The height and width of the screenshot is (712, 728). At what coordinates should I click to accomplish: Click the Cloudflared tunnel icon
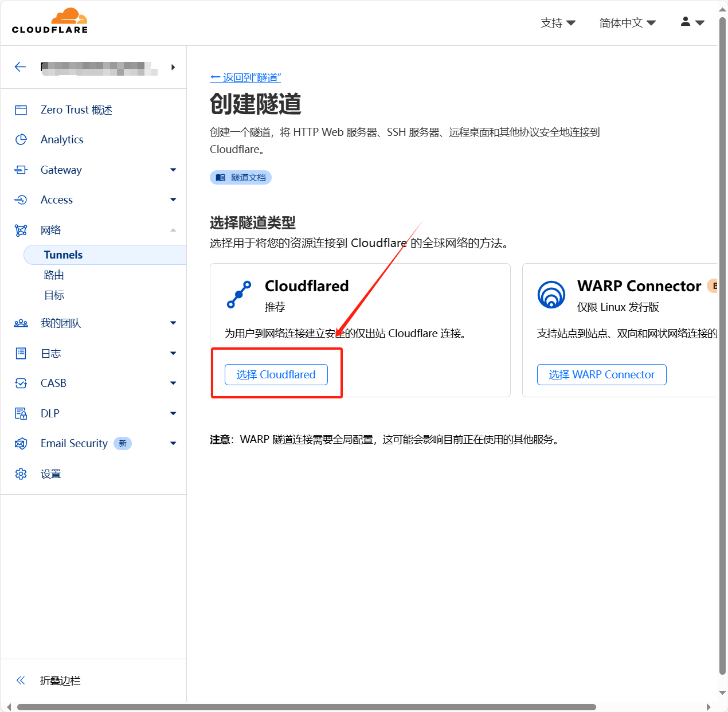pos(239,295)
